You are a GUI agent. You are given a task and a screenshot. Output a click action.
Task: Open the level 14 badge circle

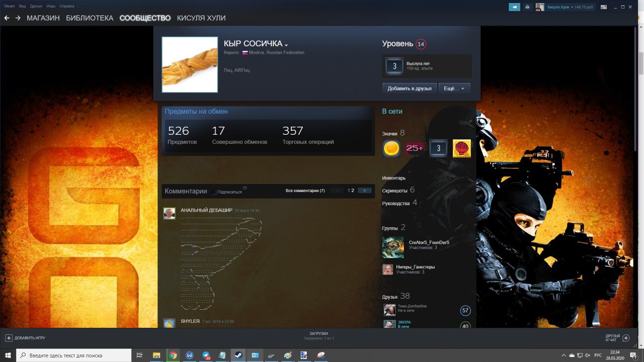[x=421, y=44]
